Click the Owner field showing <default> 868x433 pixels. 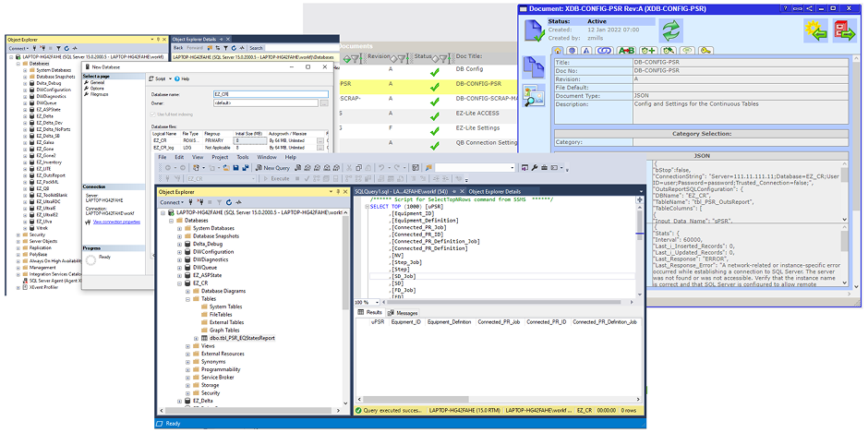click(x=265, y=103)
